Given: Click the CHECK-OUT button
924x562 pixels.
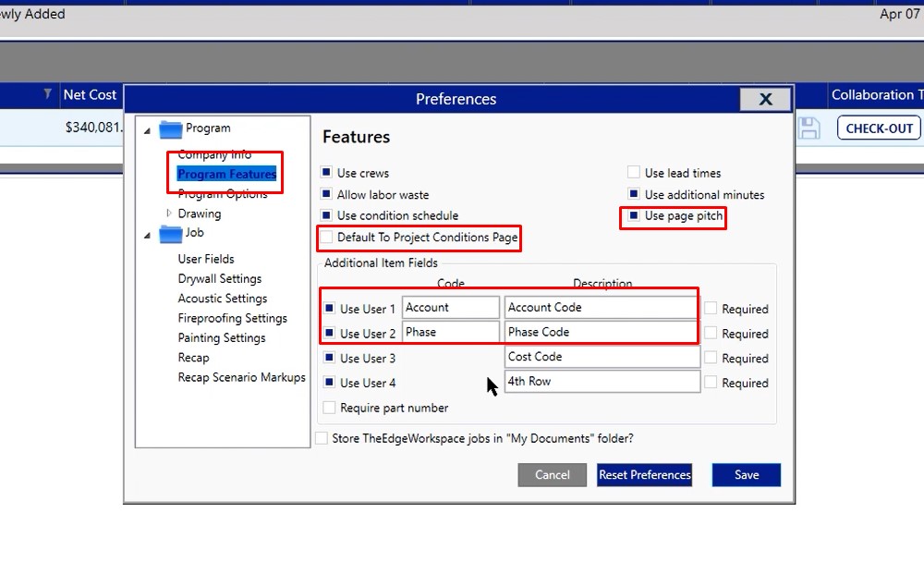Looking at the screenshot, I should (879, 128).
